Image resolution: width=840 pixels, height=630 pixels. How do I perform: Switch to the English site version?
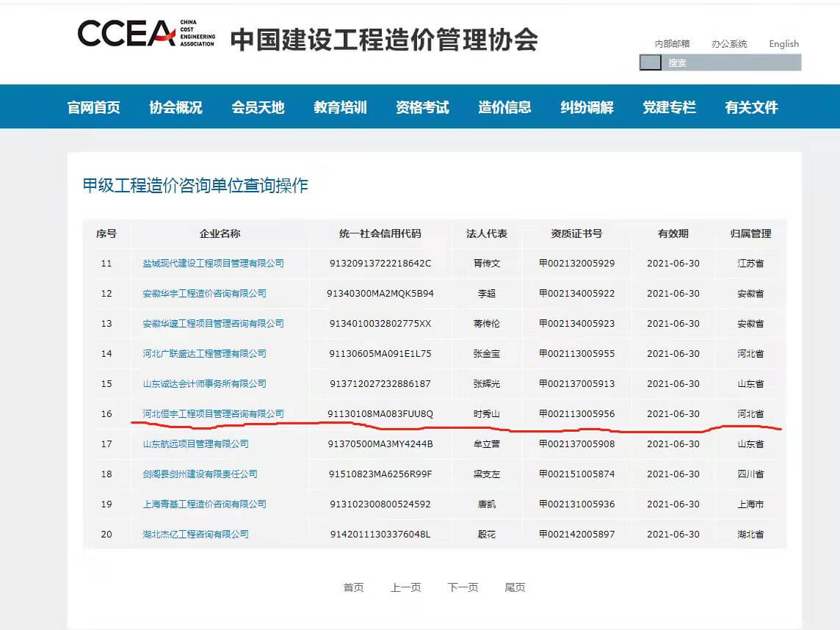tap(783, 44)
